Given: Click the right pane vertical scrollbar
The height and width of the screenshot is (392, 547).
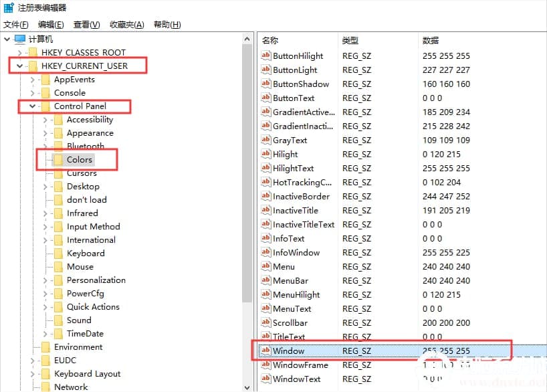Looking at the screenshot, I should click(542, 201).
